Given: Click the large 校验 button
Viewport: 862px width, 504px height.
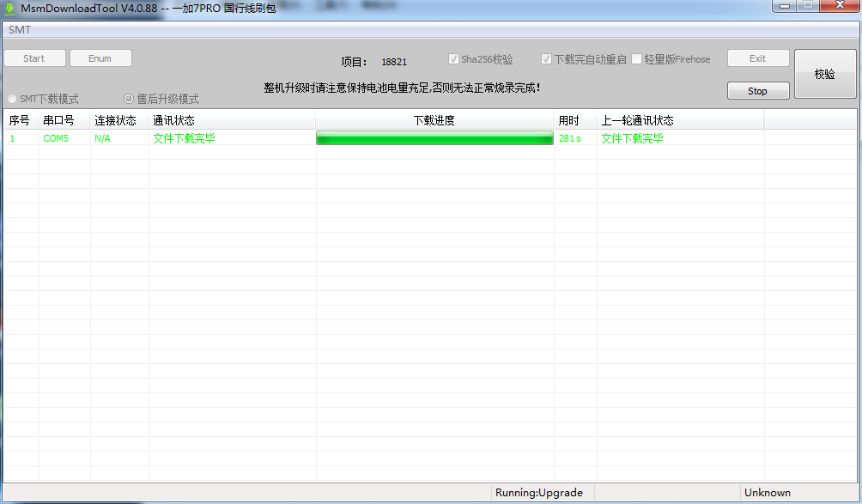Looking at the screenshot, I should [824, 75].
